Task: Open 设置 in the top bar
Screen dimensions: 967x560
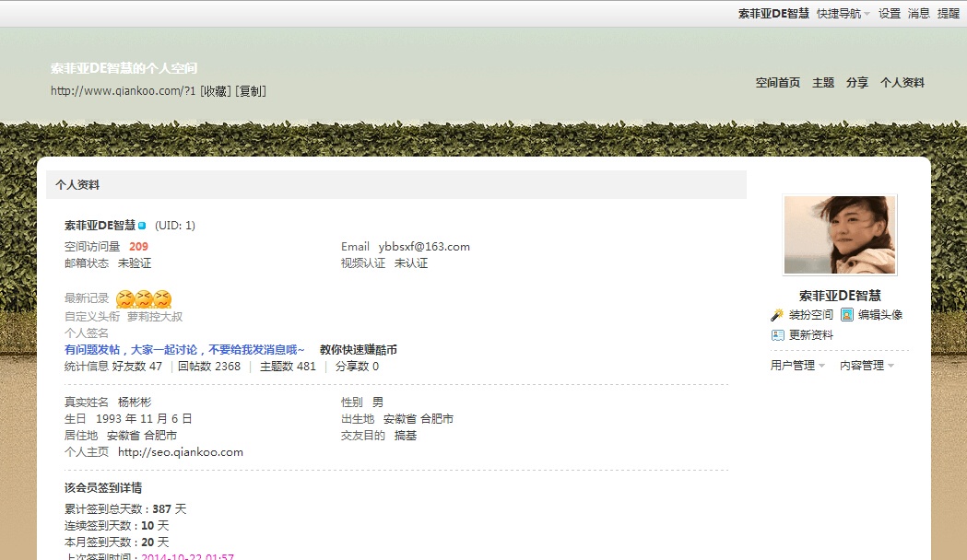Action: pos(890,14)
